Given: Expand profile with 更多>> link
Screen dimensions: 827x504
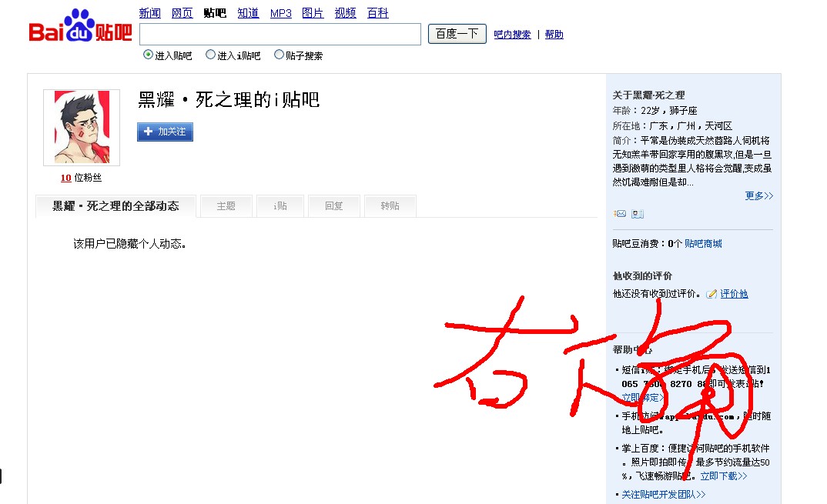Looking at the screenshot, I should click(x=759, y=196).
